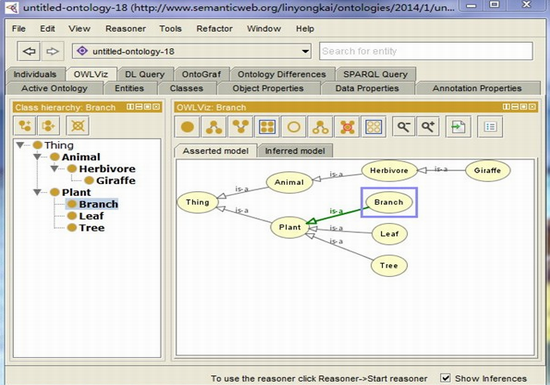This screenshot has height=385, width=550.
Task: Collapse the Animal tree node
Action: pos(37,157)
